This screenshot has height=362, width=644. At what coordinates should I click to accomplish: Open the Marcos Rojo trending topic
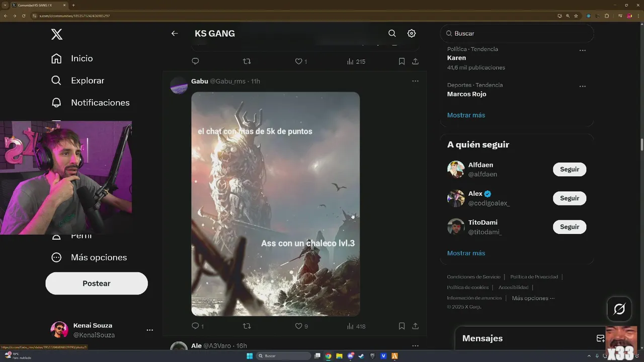(x=466, y=94)
